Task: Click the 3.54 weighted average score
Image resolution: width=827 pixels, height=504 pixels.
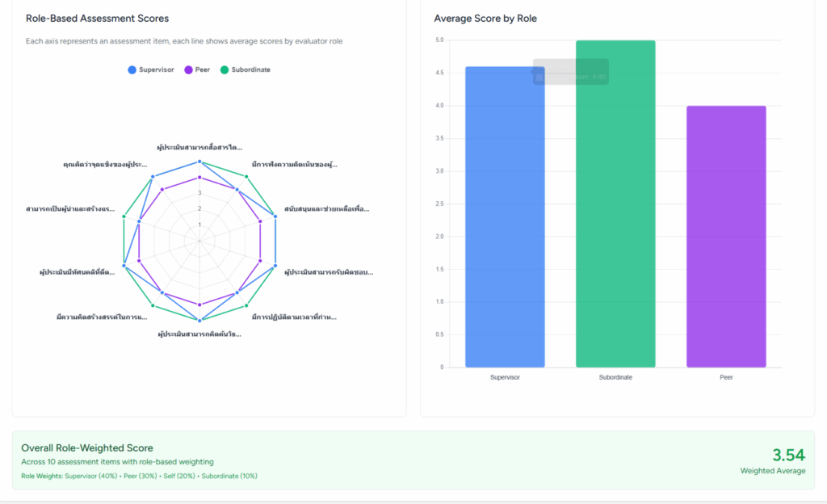Action: click(788, 456)
